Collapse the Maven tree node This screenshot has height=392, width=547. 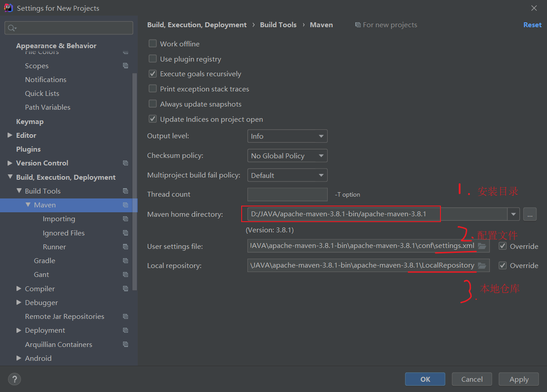(28, 205)
